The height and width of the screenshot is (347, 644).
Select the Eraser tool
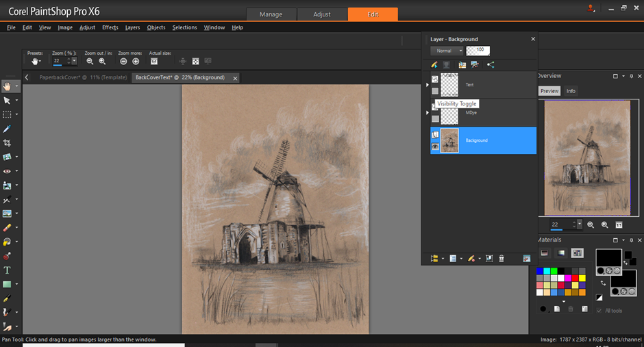tap(7, 228)
